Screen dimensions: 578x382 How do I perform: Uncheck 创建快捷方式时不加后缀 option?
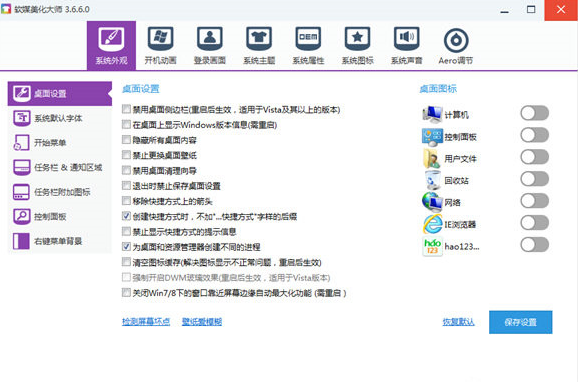click(126, 216)
